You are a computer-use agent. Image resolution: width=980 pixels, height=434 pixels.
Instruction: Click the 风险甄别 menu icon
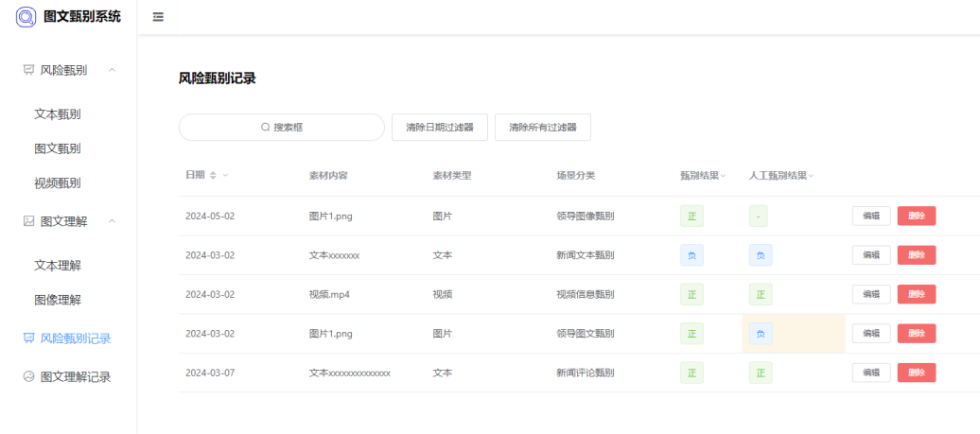click(x=28, y=70)
